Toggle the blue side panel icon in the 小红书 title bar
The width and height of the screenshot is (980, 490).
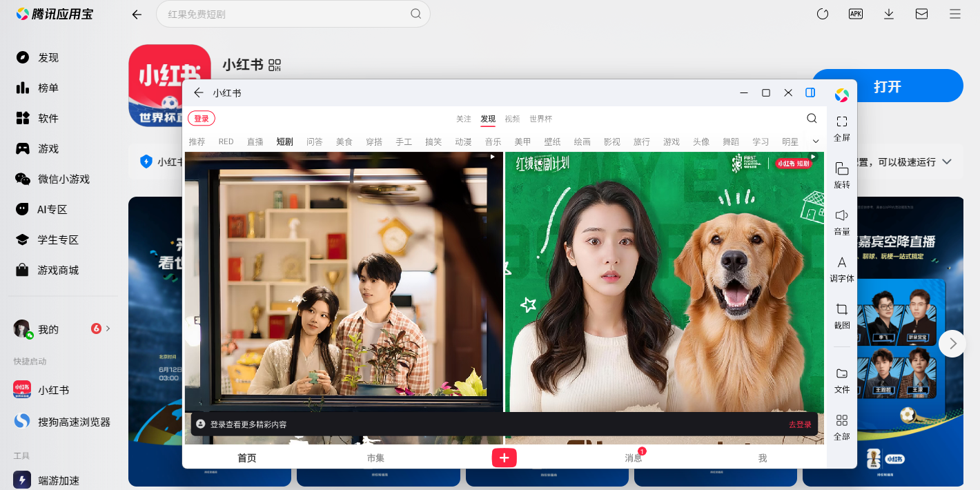(x=810, y=92)
